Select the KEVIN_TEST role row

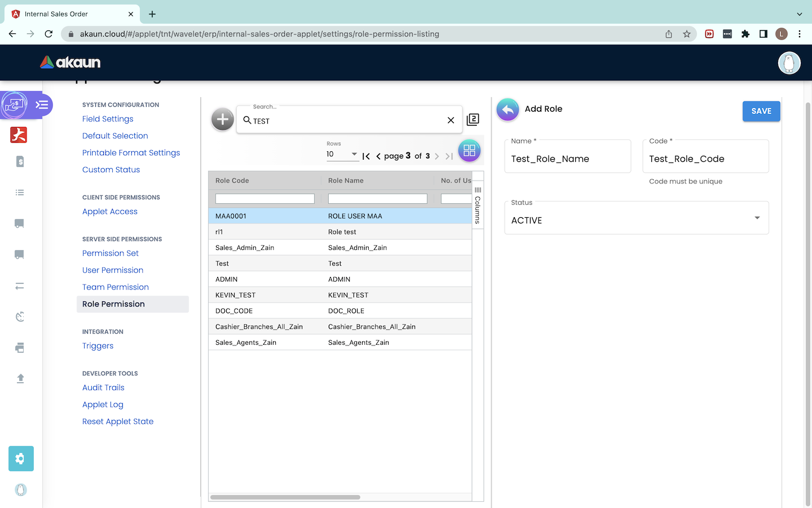click(339, 295)
